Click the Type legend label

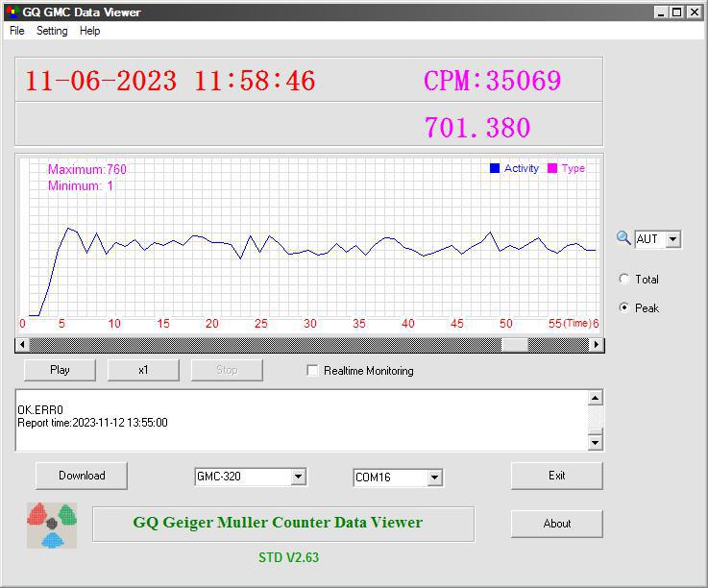pyautogui.click(x=573, y=168)
